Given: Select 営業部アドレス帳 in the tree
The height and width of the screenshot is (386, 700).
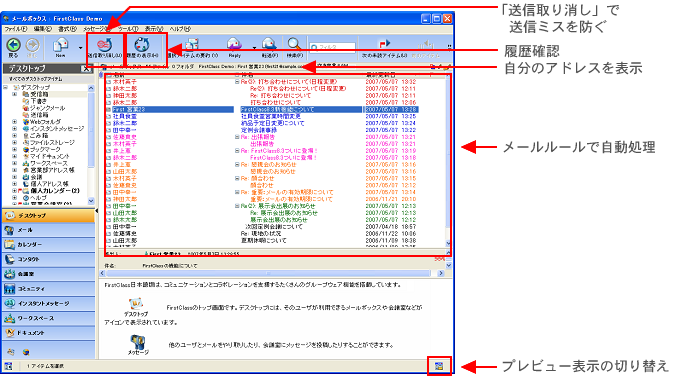Looking at the screenshot, I should tap(52, 170).
